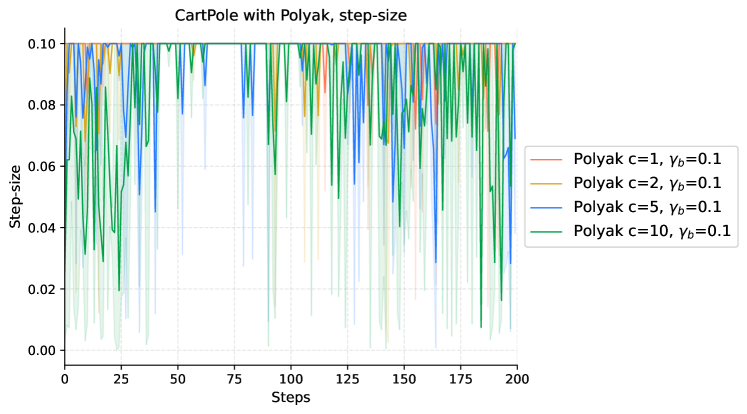Click x-axis tick label 150
Screen dimensions: 747x414
click(404, 379)
